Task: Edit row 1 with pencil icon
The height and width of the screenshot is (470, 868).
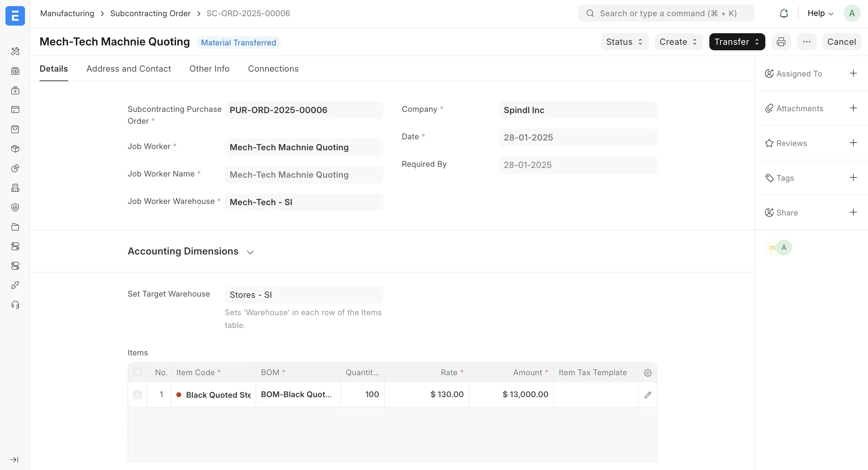Action: click(647, 395)
